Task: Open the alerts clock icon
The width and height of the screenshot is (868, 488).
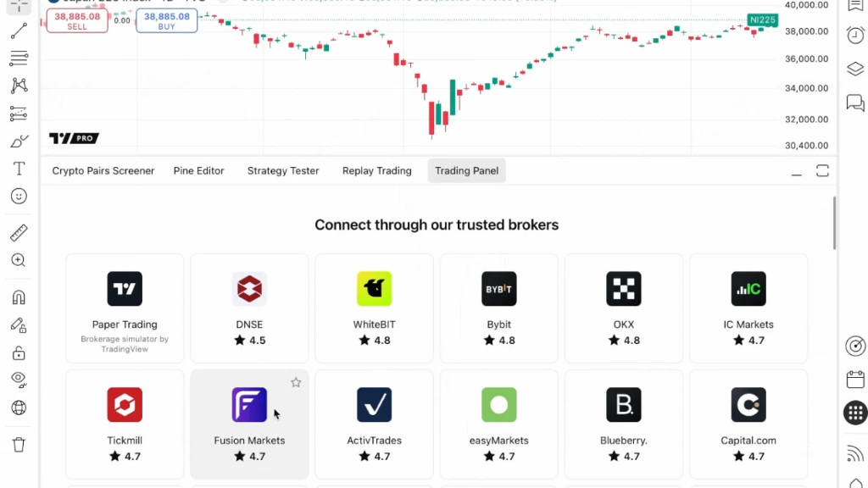Action: 855,36
